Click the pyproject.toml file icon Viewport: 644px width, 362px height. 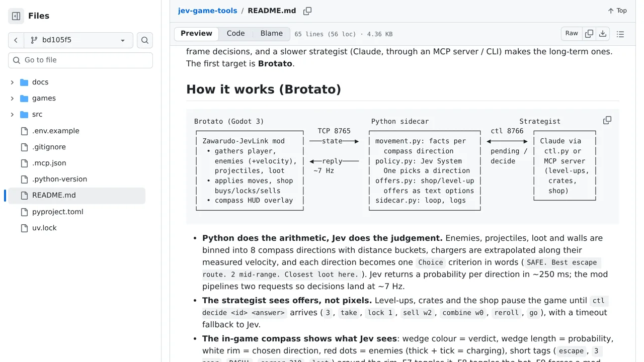24,212
